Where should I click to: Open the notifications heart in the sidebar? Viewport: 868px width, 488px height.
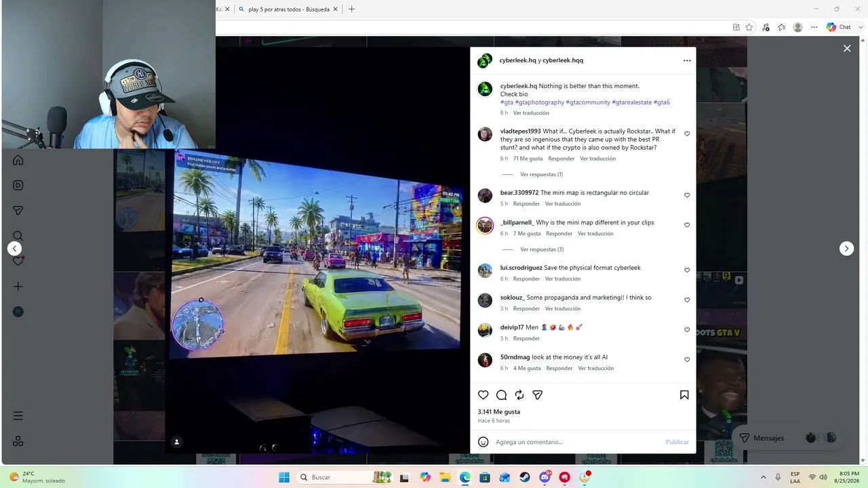[18, 261]
